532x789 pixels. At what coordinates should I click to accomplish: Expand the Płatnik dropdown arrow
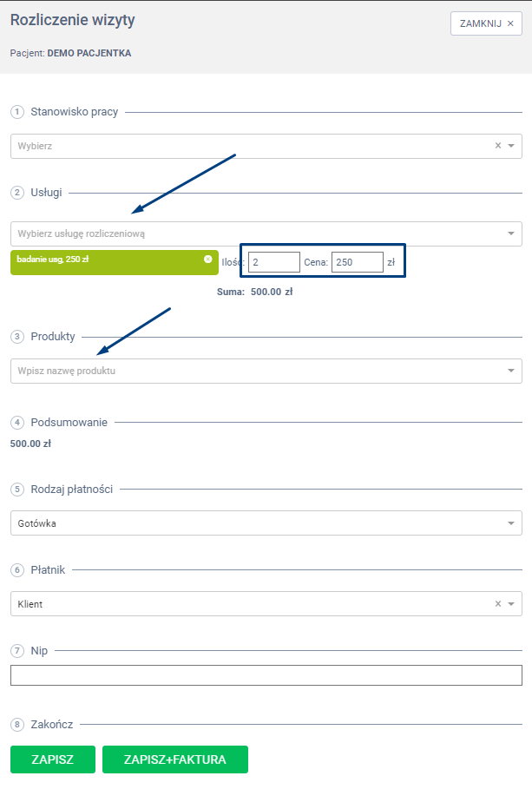tap(511, 604)
